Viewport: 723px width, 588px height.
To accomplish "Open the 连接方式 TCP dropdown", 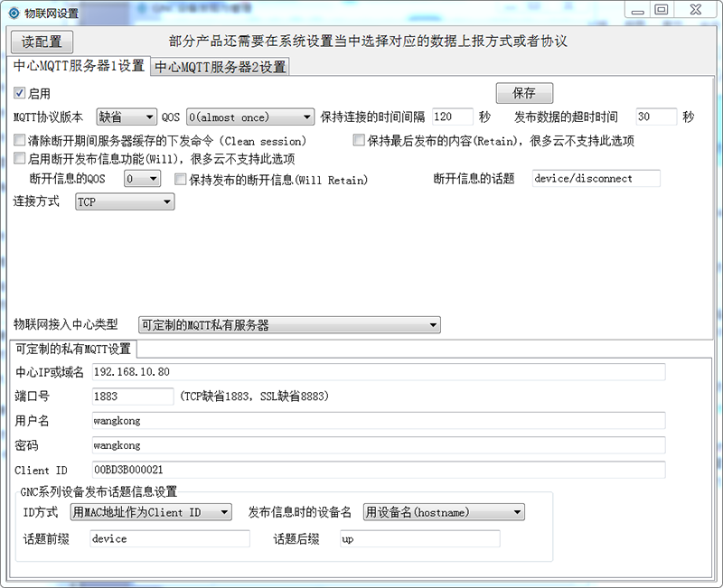I will [125, 202].
